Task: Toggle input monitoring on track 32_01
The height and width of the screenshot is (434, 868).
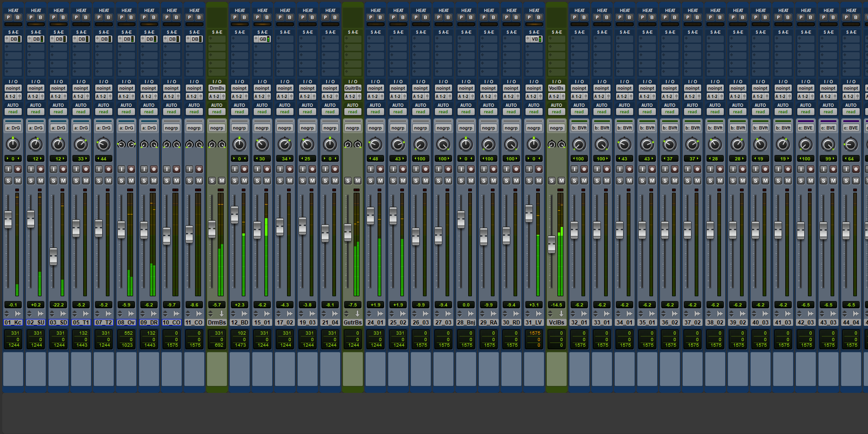Action: [x=575, y=169]
